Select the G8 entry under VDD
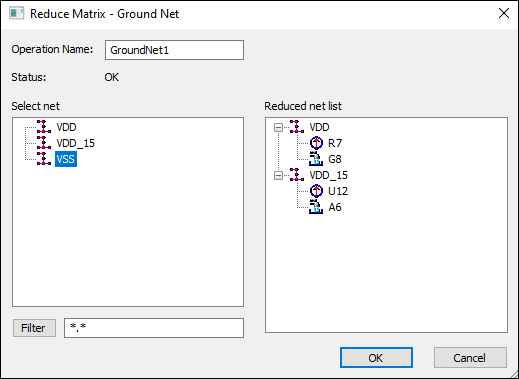This screenshot has height=379, width=519. 335,159
